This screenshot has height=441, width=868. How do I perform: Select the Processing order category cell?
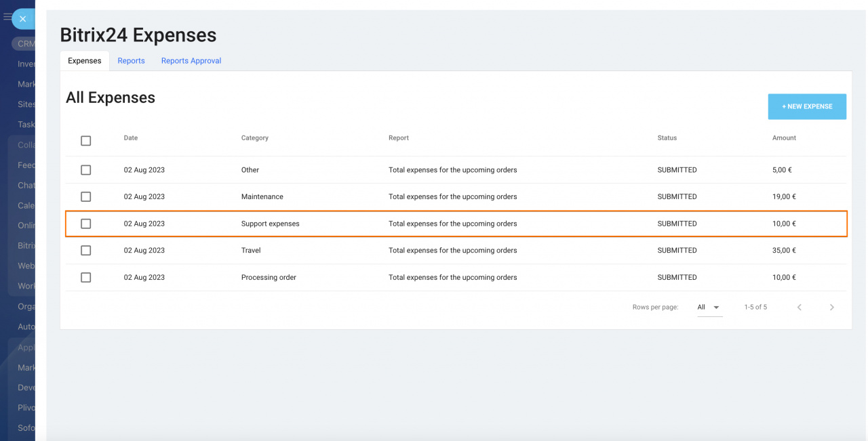[x=269, y=277]
